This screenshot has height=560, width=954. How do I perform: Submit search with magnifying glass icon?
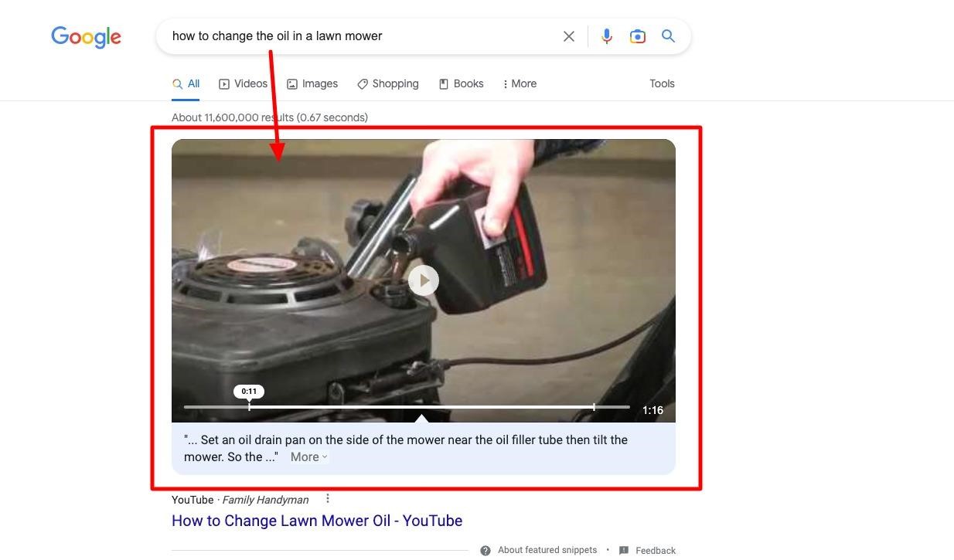pyautogui.click(x=669, y=36)
